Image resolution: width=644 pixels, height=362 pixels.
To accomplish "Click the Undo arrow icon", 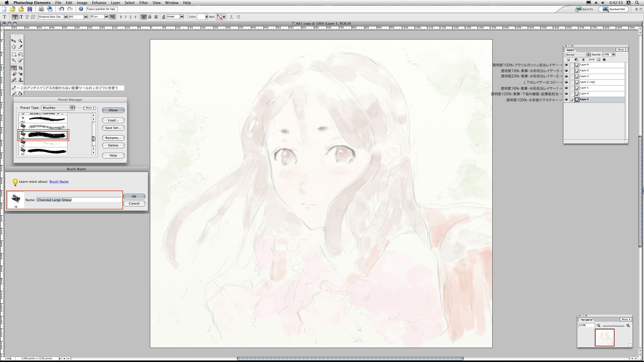I will tap(61, 9).
